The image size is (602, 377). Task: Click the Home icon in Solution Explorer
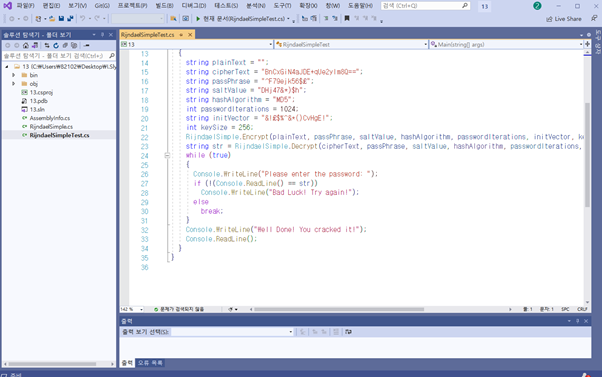click(x=26, y=45)
